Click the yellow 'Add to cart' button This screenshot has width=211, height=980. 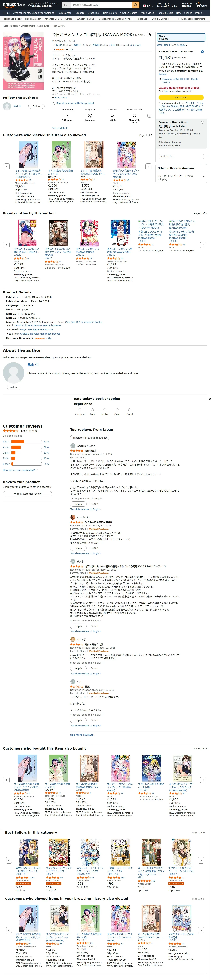181,97
